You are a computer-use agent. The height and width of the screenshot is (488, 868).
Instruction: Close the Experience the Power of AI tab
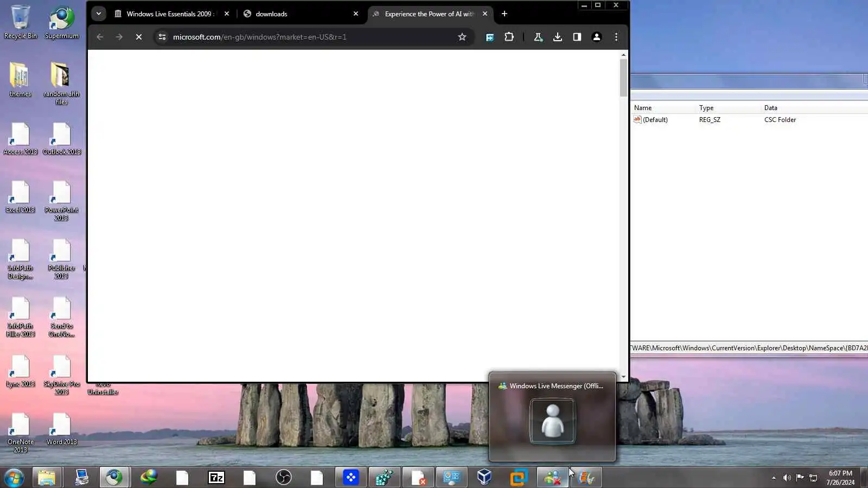pyautogui.click(x=485, y=14)
